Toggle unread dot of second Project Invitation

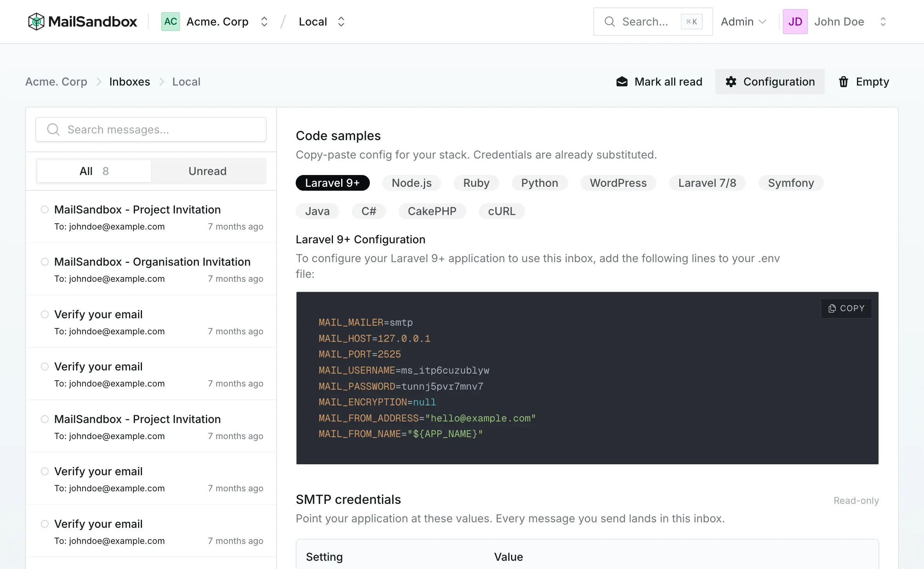point(45,419)
